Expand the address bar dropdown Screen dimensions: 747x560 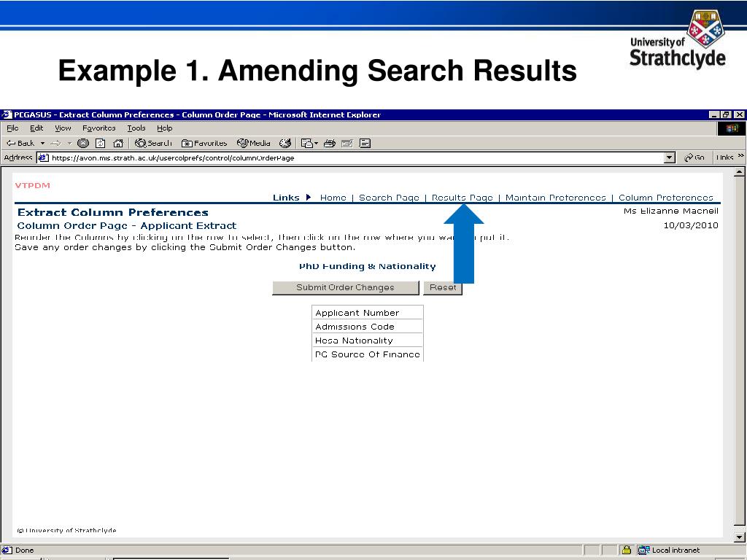[670, 157]
